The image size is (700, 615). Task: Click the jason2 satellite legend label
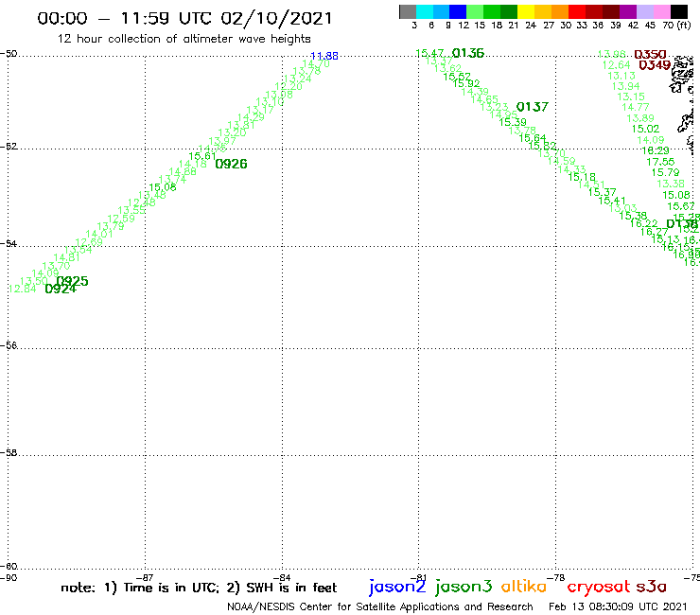point(397,588)
